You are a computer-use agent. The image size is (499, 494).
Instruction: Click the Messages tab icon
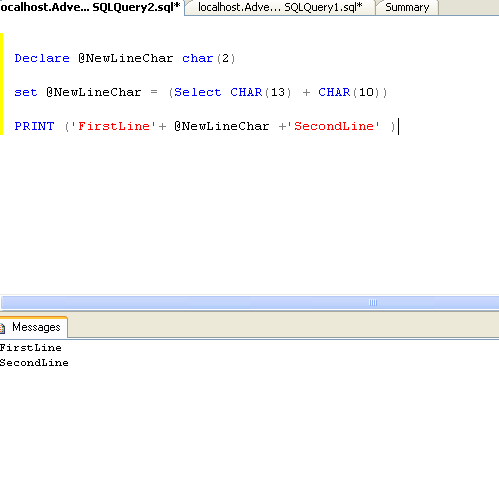click(x=2, y=328)
